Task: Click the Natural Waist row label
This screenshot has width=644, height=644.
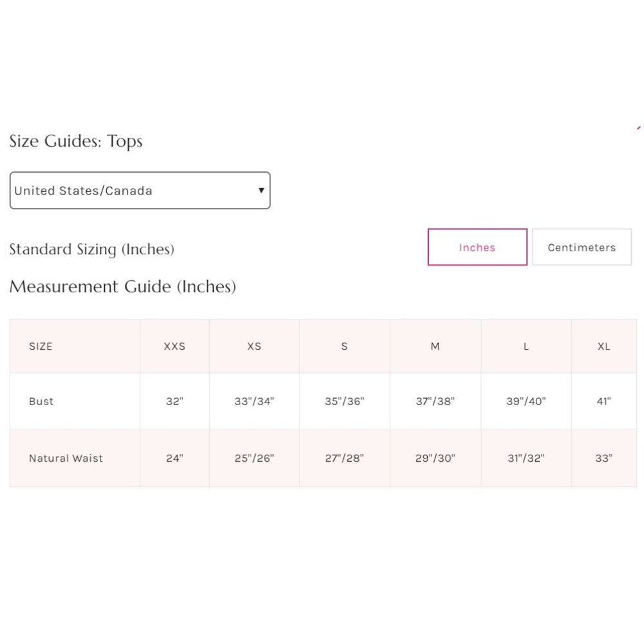Action: [x=66, y=459]
